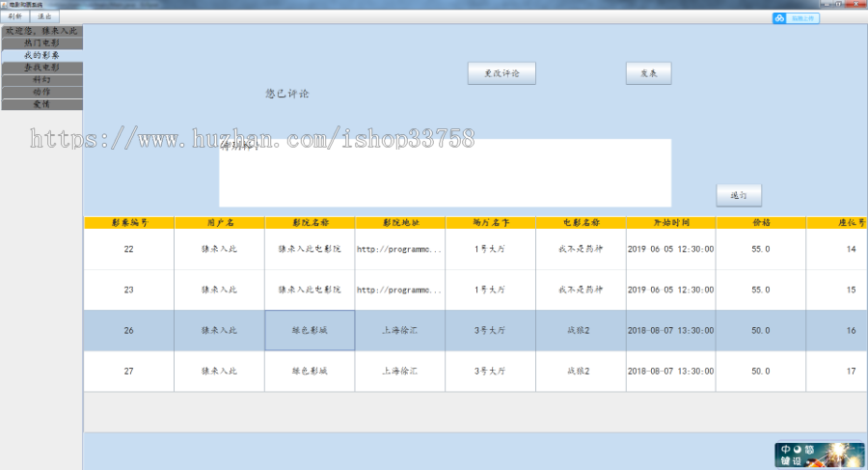Select ticket number 27 cell

[129, 372]
